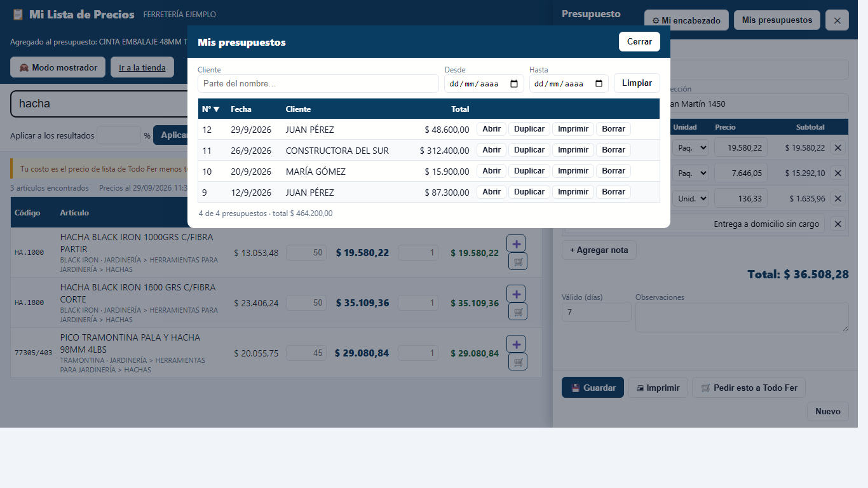The image size is (868, 488).
Task: Delete budget number 9
Action: point(613,192)
